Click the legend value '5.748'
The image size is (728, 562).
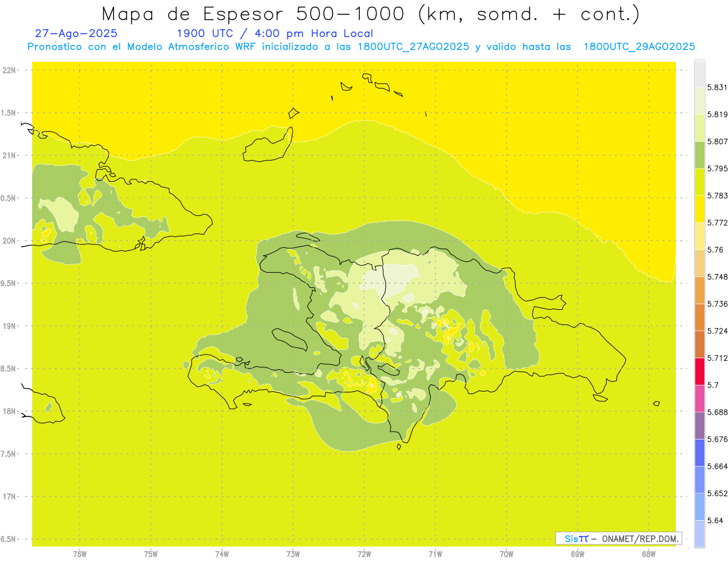pos(717,276)
